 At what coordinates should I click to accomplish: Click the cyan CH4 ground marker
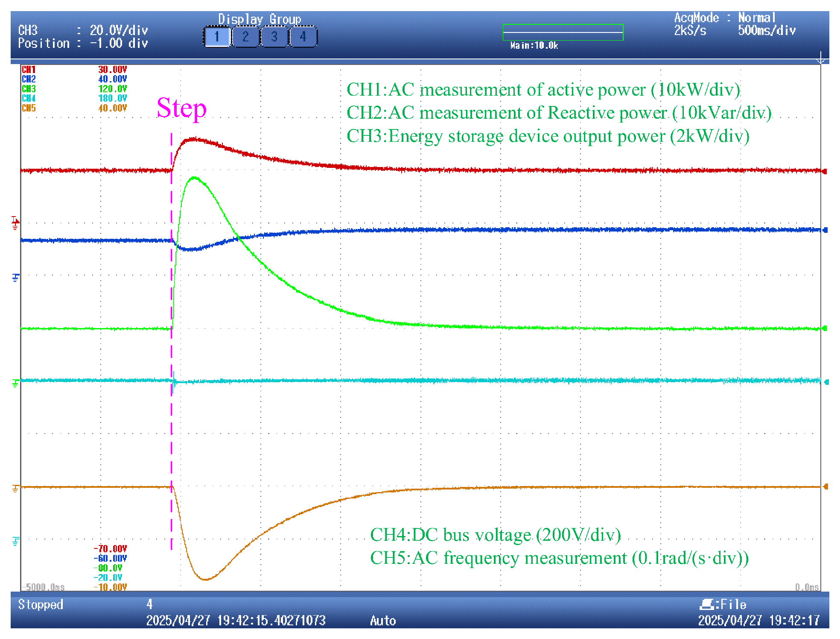click(x=16, y=541)
